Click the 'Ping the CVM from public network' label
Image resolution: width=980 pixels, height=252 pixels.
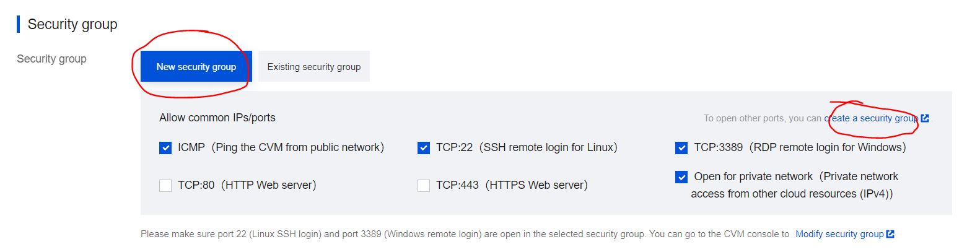coord(297,147)
